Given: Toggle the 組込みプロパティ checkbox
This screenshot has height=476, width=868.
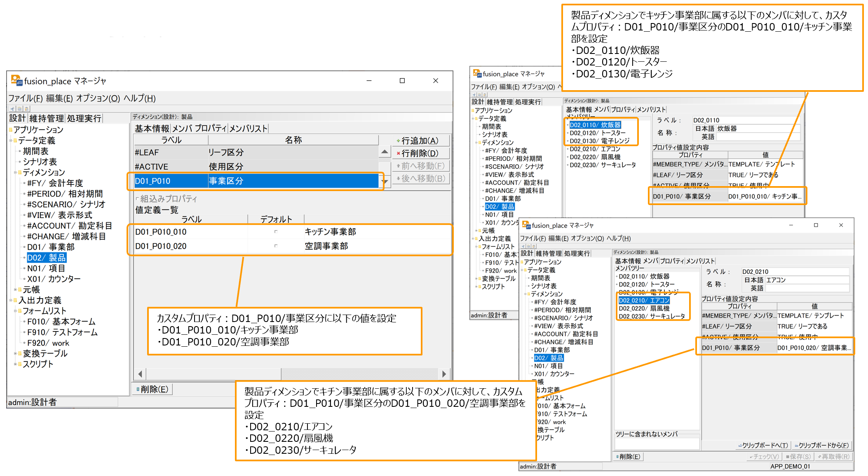Looking at the screenshot, I should tap(138, 199).
